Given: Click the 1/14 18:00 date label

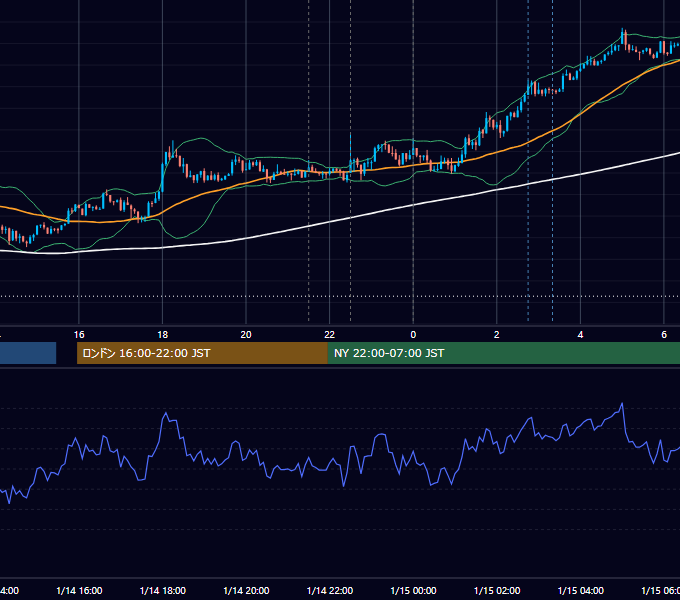Looking at the screenshot, I should 163,591.
